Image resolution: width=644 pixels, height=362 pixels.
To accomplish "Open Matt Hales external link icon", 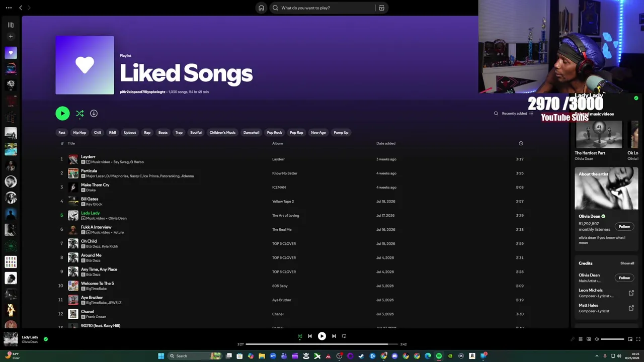I will [631, 308].
